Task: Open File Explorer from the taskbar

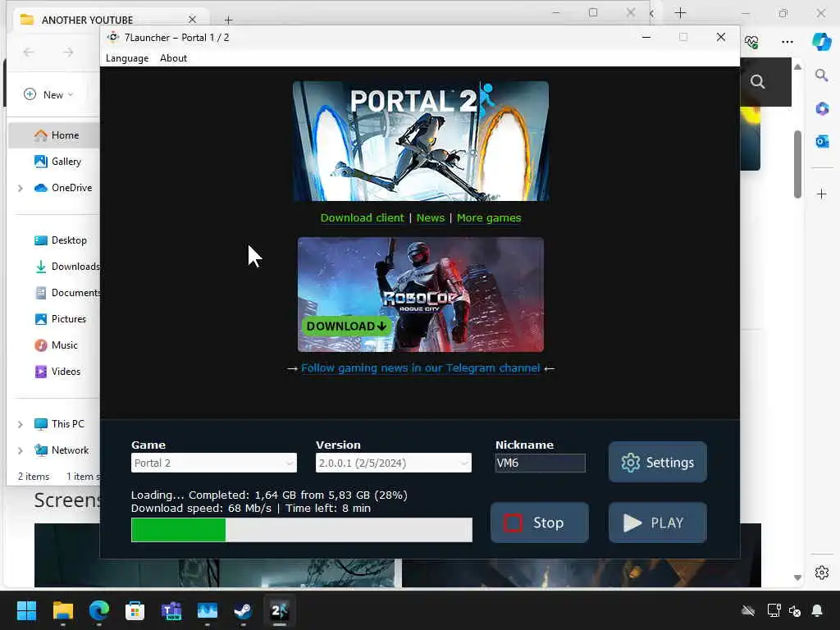Action: point(62,610)
